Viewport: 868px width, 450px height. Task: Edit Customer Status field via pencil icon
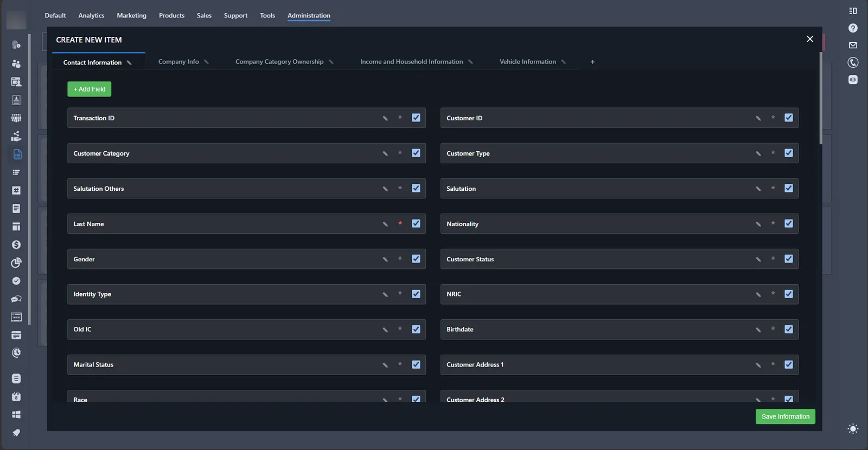pyautogui.click(x=758, y=259)
